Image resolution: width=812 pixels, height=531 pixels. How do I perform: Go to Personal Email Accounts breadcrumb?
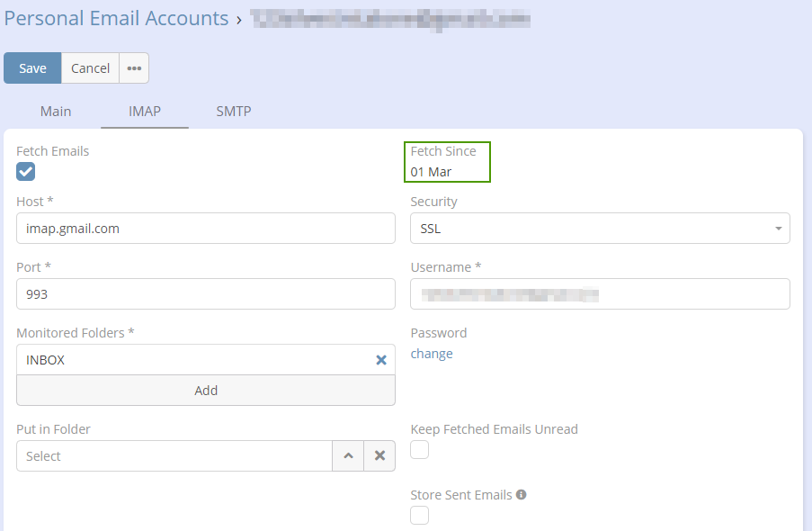[x=117, y=18]
